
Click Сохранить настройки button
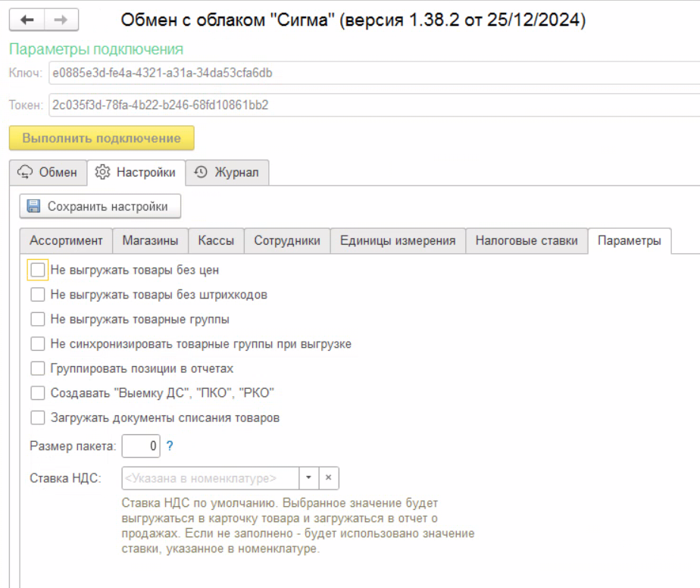[100, 206]
